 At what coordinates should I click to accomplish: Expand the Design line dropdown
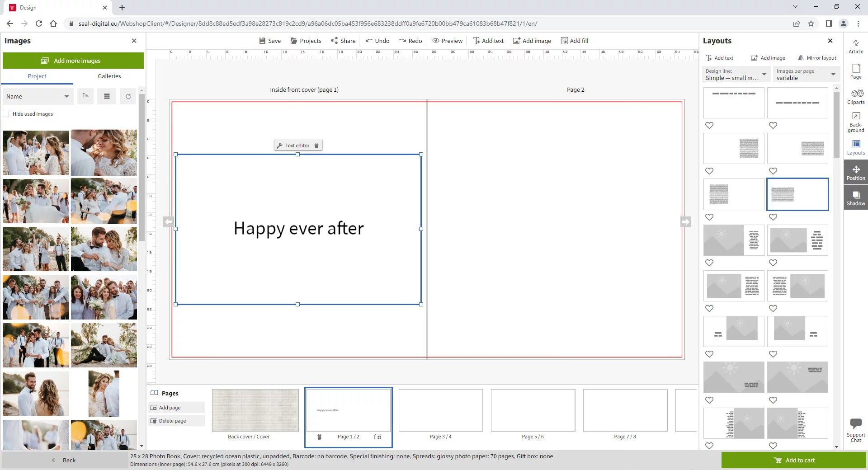pyautogui.click(x=736, y=75)
